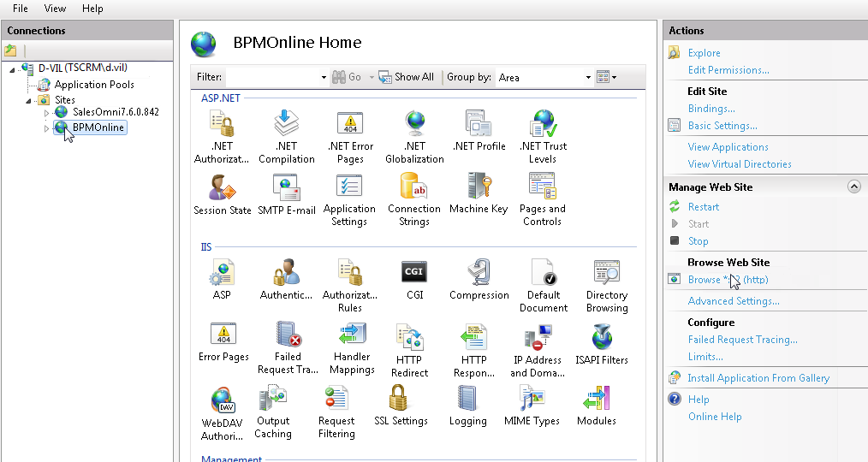Open the Authentication feature
Image resolution: width=868 pixels, height=462 pixels.
pyautogui.click(x=286, y=280)
